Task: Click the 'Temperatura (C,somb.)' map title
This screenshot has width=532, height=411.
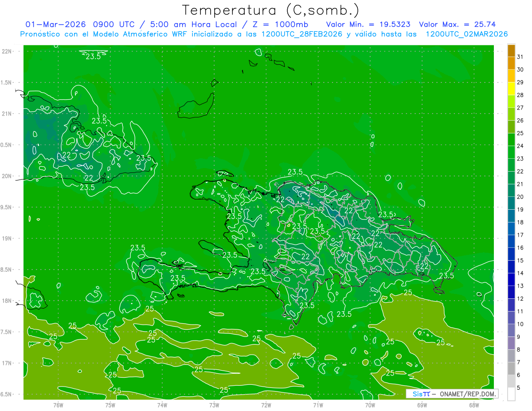Action: coord(270,10)
